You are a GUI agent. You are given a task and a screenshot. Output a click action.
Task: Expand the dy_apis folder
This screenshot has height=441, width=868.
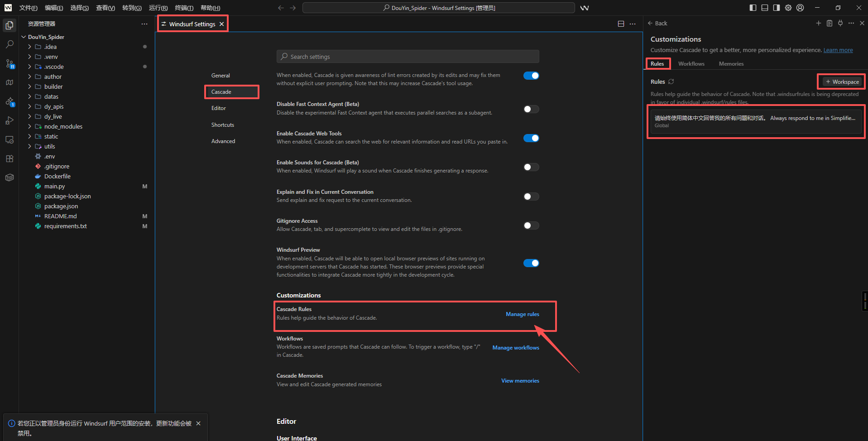pos(54,107)
